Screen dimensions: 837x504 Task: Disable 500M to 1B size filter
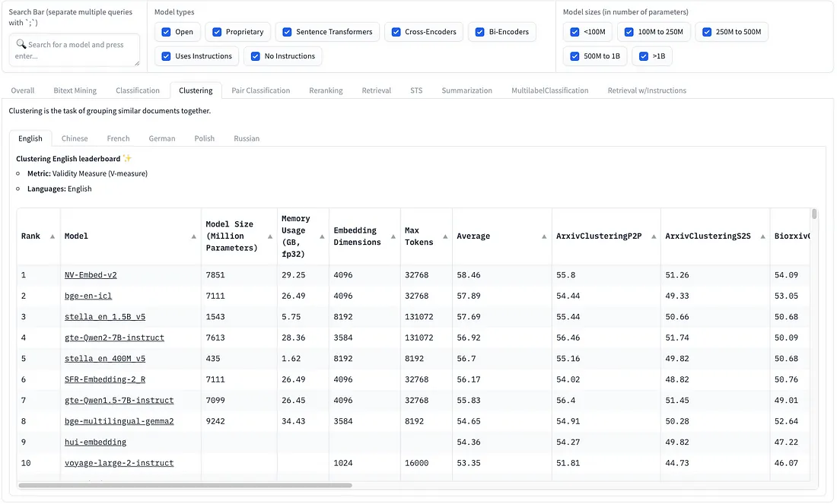(x=575, y=56)
